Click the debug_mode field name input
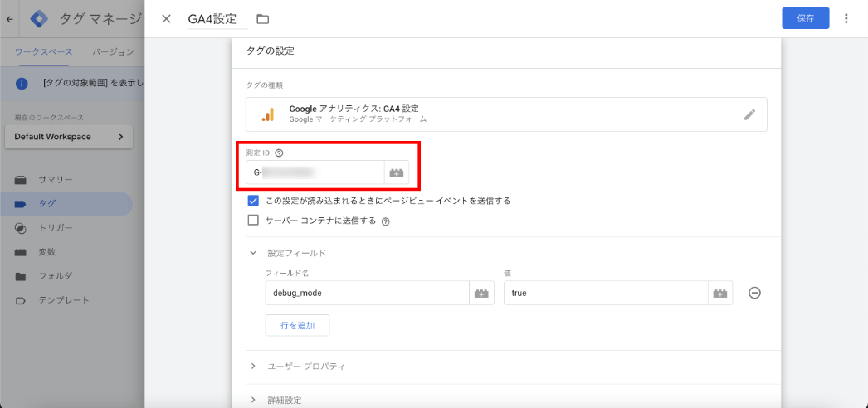Viewport: 868px width, 408px height. 367,293
